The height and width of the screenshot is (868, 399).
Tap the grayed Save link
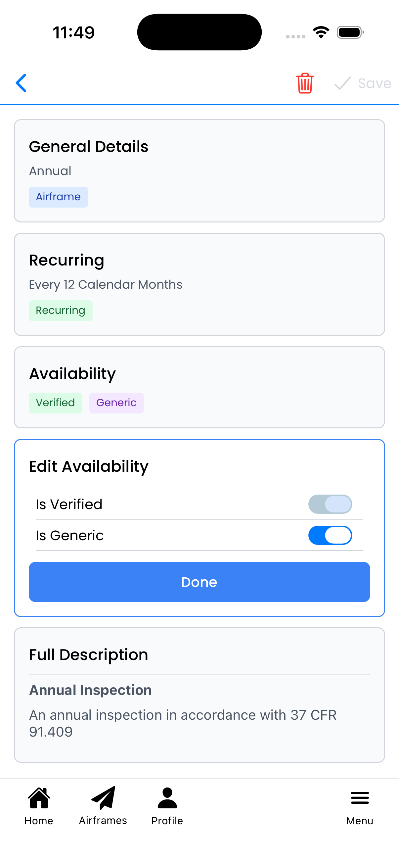(x=374, y=83)
